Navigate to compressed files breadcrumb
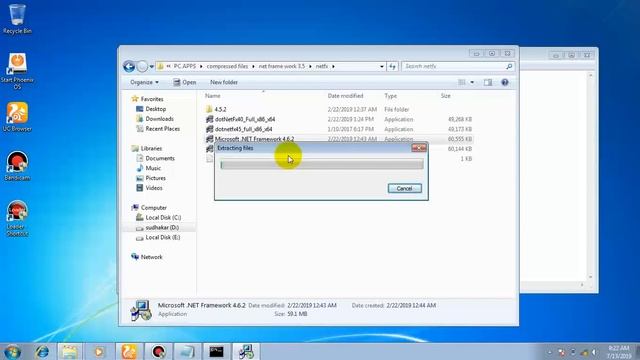 tap(227, 66)
